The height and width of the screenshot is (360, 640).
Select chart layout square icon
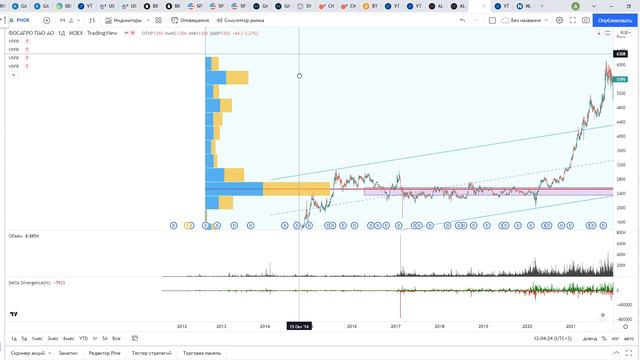tap(492, 20)
